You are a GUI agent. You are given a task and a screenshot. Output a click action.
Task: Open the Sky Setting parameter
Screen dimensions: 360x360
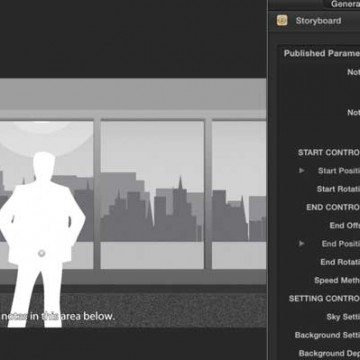point(343,317)
